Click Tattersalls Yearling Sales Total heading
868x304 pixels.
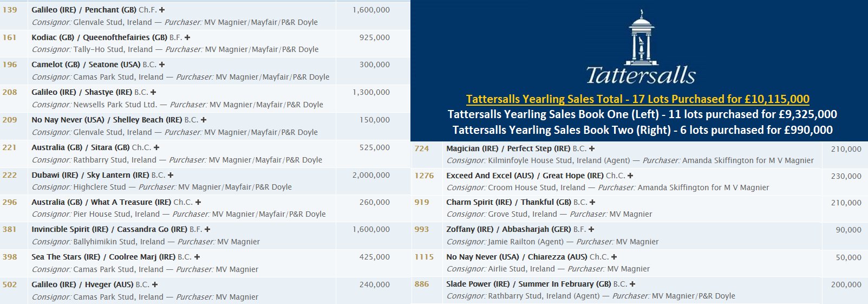tap(638, 100)
